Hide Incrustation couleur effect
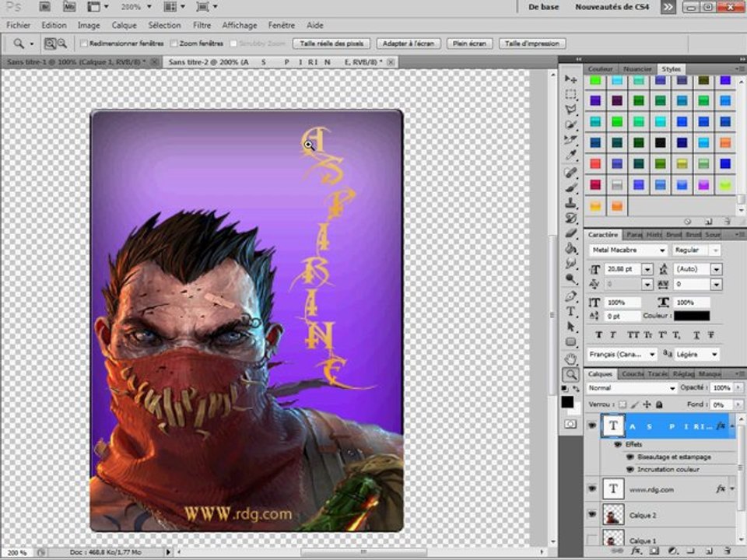This screenshot has width=747, height=560. [x=630, y=469]
